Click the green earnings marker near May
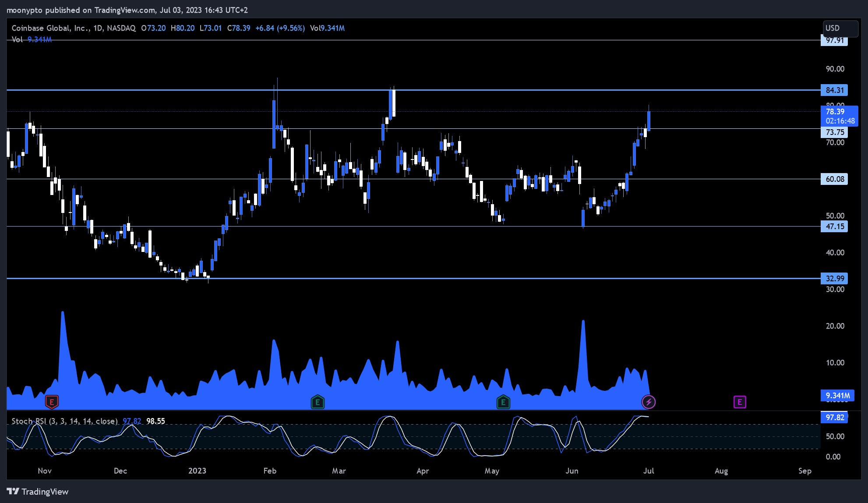This screenshot has width=868, height=503. pyautogui.click(x=503, y=401)
